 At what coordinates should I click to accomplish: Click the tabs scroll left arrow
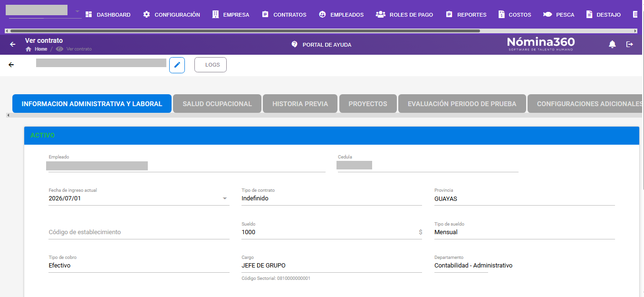point(8,115)
